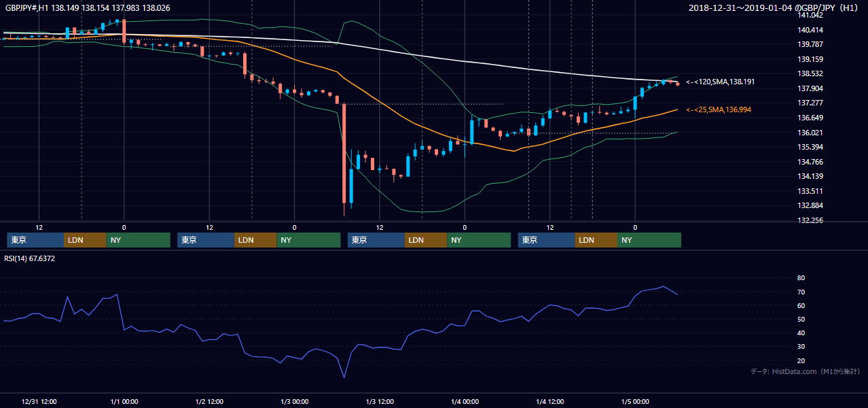Image resolution: width=868 pixels, height=408 pixels.
Task: Click the 1/3 00:00 time axis label
Action: [x=294, y=402]
